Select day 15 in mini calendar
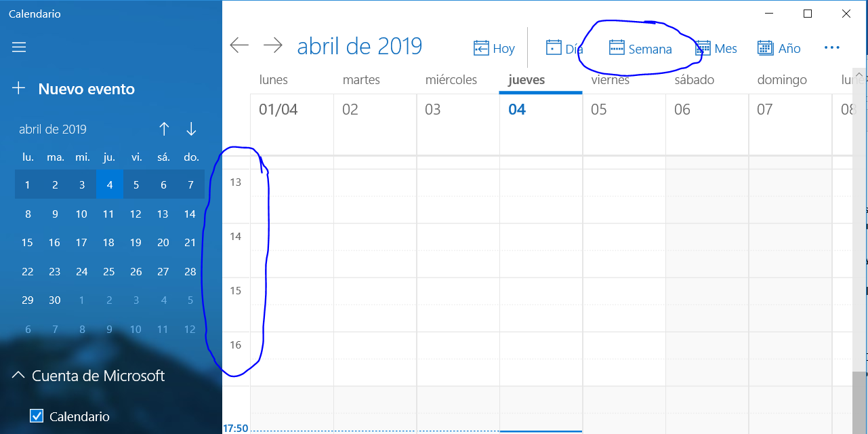The width and height of the screenshot is (868, 434). click(x=27, y=242)
